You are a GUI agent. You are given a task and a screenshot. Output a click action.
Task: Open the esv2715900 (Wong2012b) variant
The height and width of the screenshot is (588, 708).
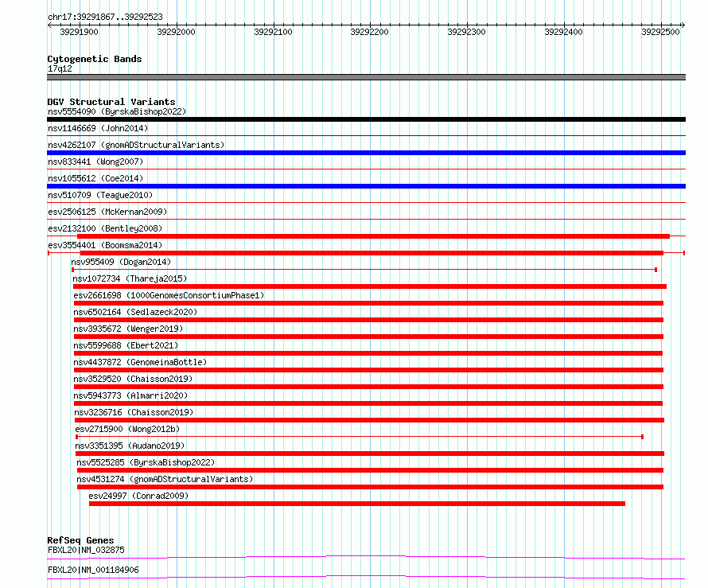[127, 429]
